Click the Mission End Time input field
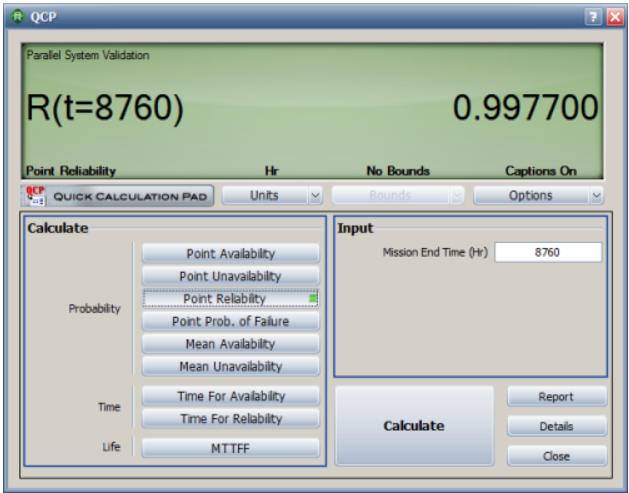This screenshot has width=629, height=493. 548,252
